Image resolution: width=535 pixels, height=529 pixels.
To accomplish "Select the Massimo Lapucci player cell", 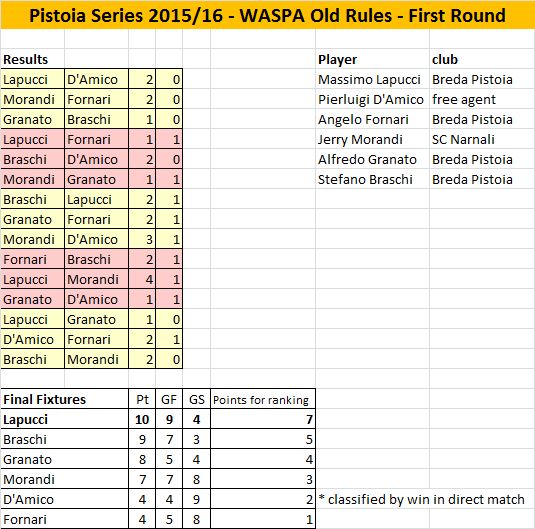I will [x=372, y=80].
